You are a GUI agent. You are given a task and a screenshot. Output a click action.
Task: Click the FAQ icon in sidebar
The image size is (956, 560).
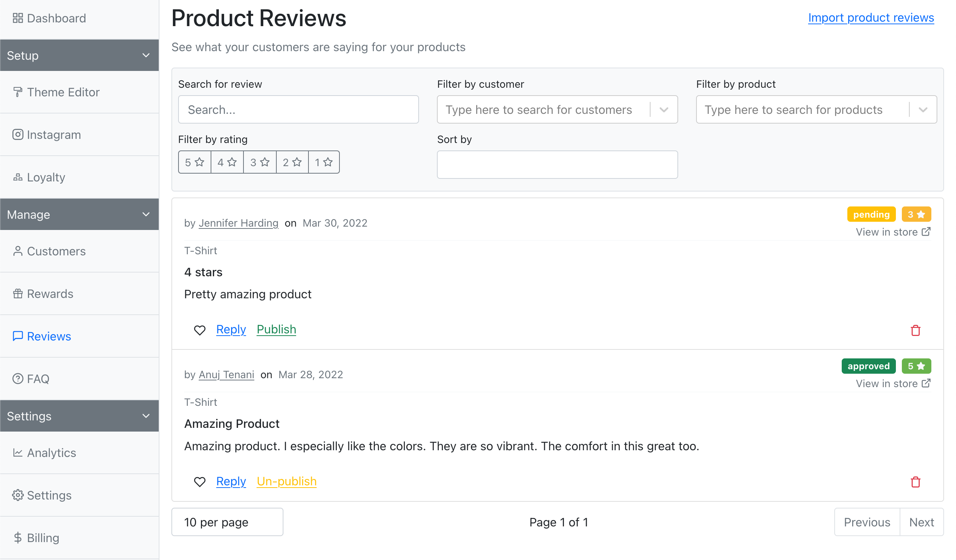[17, 378]
